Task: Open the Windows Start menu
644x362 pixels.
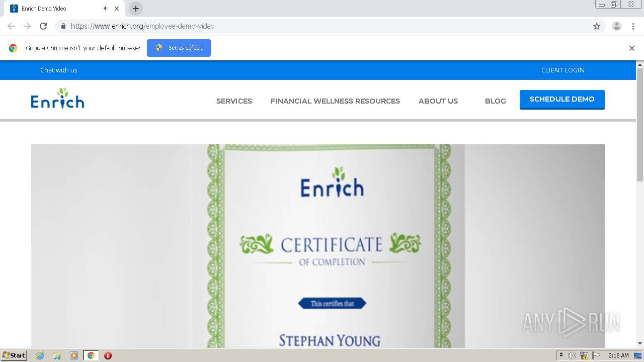Action: [14, 355]
